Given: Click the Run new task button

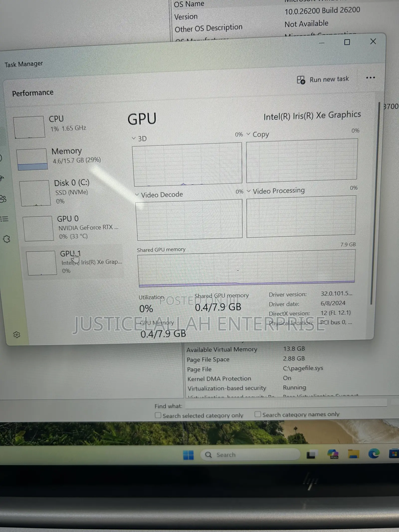Looking at the screenshot, I should [x=323, y=80].
